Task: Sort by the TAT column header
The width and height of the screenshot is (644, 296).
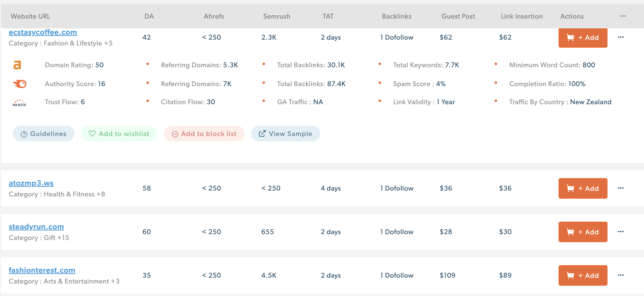Action: pyautogui.click(x=328, y=16)
